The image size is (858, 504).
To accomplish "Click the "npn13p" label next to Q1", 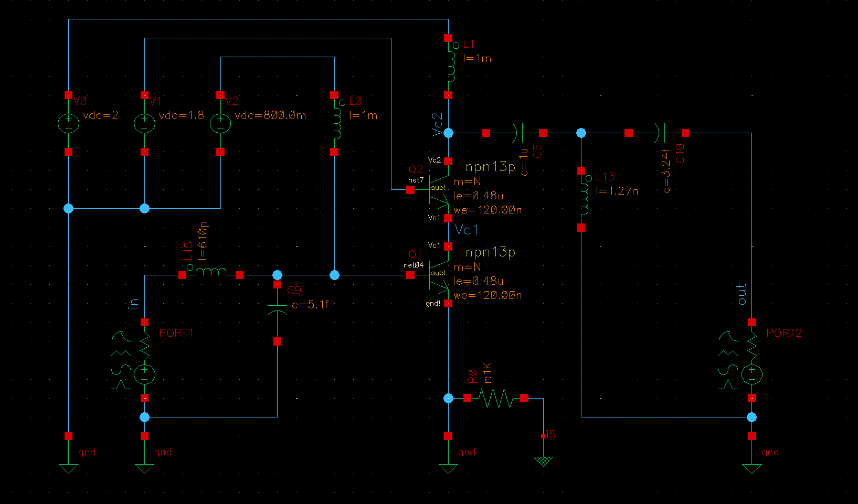I will 491,252.
